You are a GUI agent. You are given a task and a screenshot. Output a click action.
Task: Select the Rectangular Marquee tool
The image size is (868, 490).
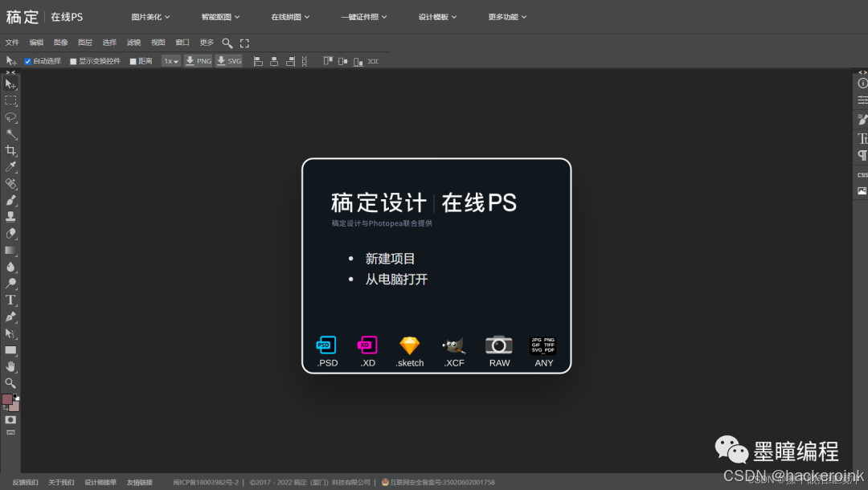(x=10, y=100)
